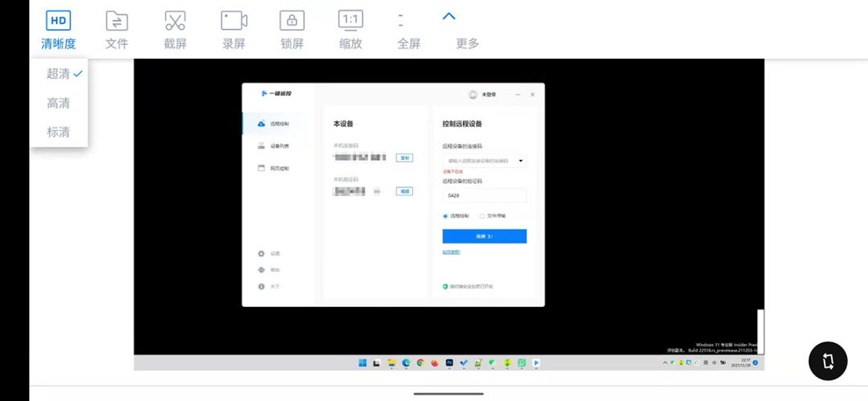Expand the 远程设备的连接码 dropdown arrow

click(521, 162)
